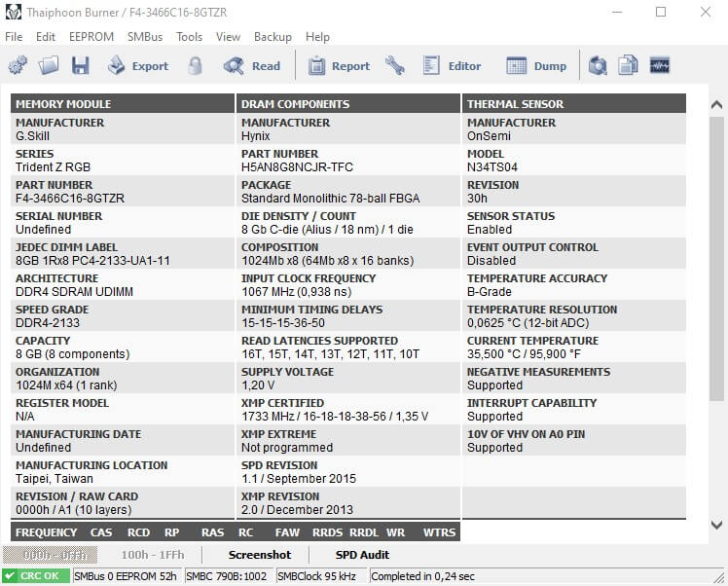
Task: Click the SPD Audit button
Action: click(362, 555)
